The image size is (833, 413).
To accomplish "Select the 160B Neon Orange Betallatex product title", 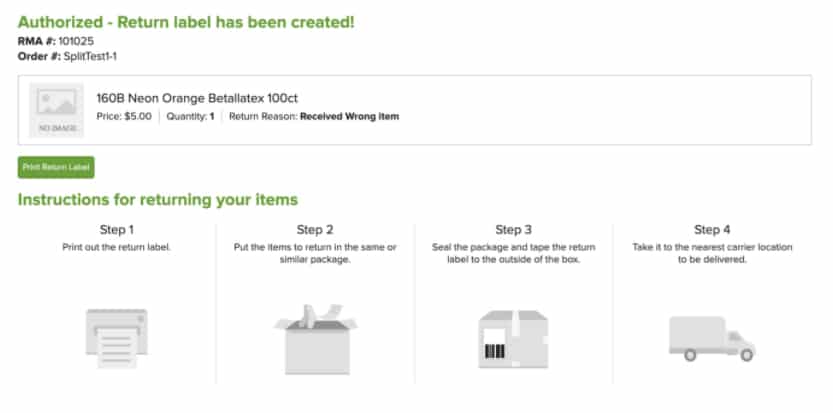I will coord(197,98).
